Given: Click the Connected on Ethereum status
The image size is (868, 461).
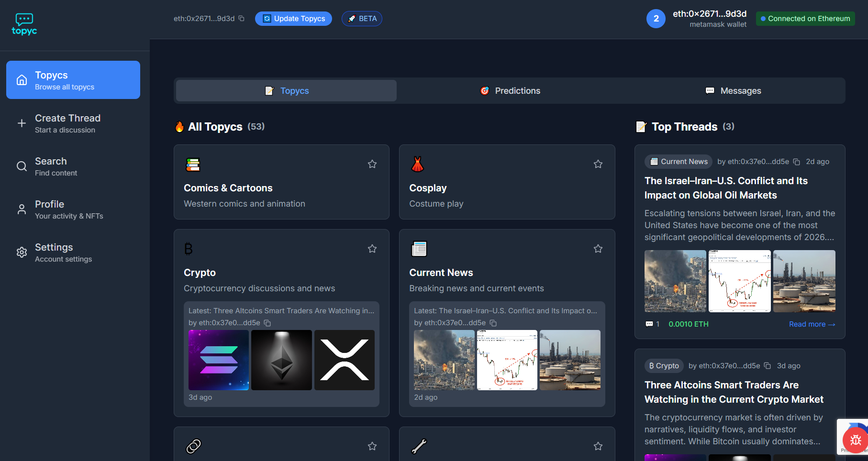Looking at the screenshot, I should point(805,19).
